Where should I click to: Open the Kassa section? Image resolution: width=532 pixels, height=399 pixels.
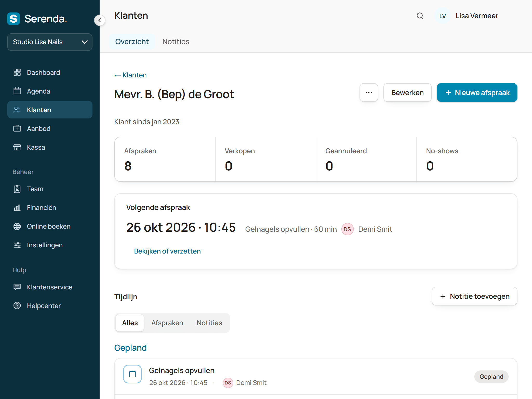coord(50,147)
